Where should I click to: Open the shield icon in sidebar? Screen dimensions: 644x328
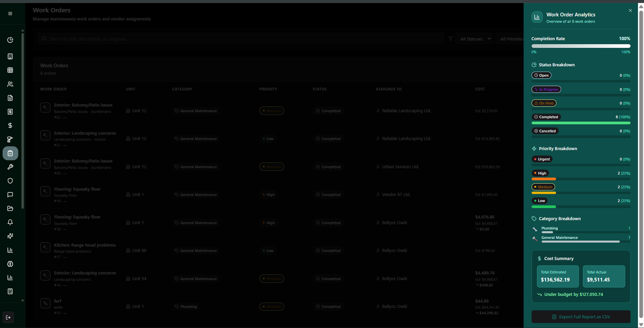[10, 181]
